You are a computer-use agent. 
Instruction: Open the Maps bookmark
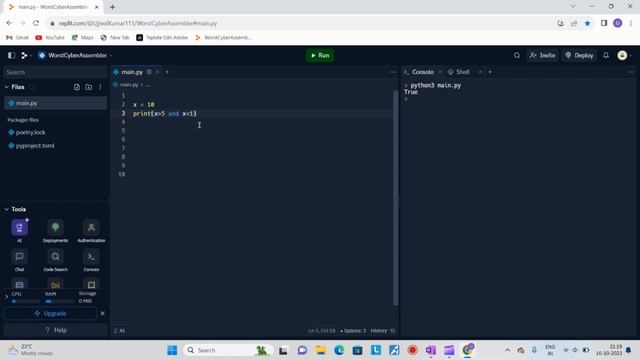click(82, 38)
